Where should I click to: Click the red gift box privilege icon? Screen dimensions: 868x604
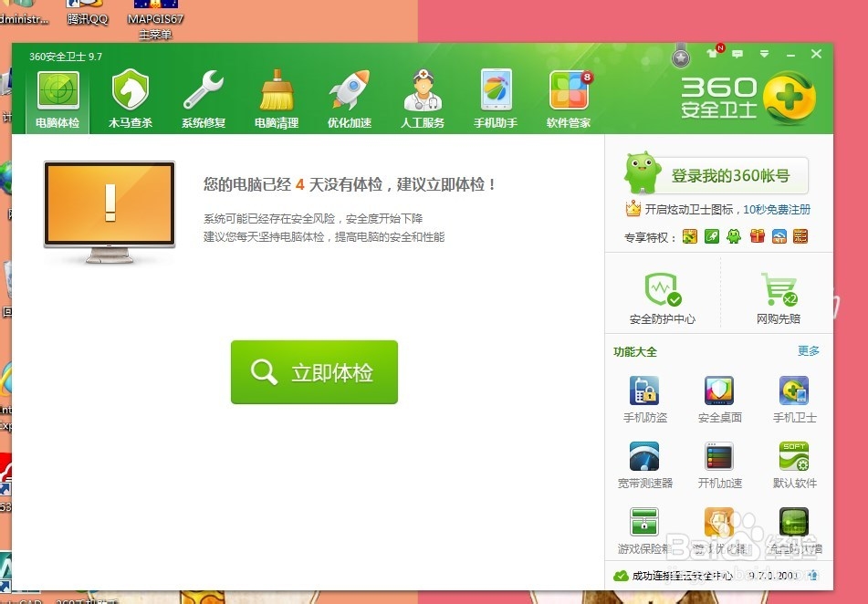pos(758,236)
